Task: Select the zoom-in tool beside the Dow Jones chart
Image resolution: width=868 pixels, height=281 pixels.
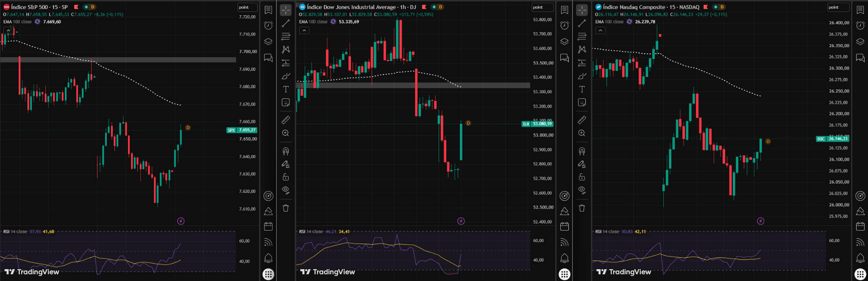Action: coord(286,133)
